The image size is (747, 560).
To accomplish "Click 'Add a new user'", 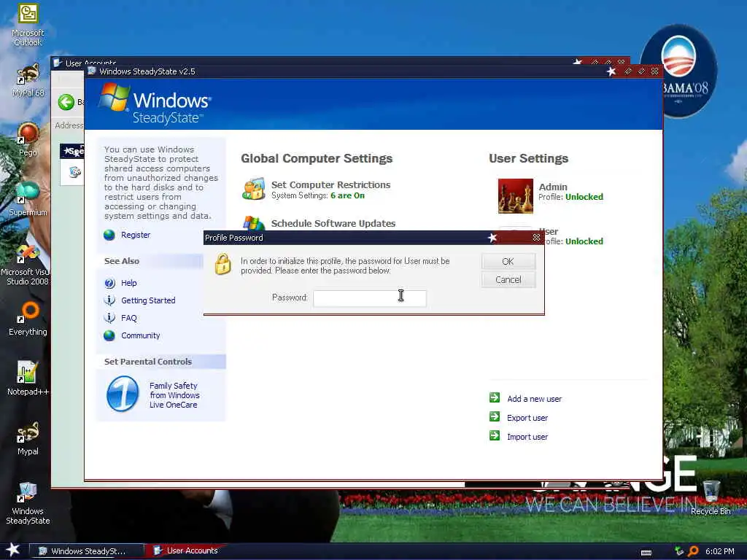I will pyautogui.click(x=534, y=399).
